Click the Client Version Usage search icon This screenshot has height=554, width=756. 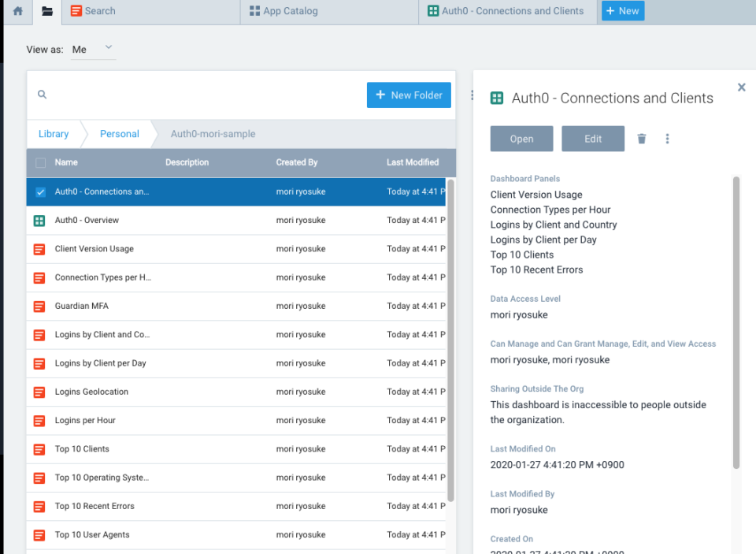pyautogui.click(x=39, y=249)
